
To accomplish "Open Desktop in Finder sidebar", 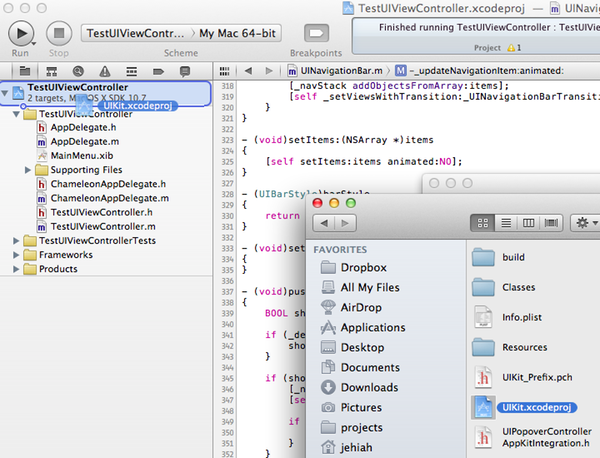I will tap(352, 347).
